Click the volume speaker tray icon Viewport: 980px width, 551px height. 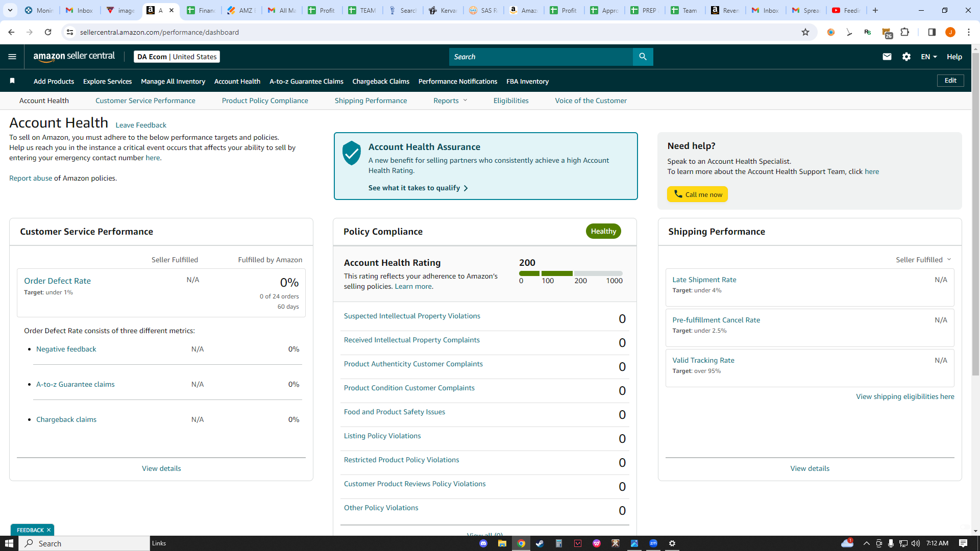[916, 543]
